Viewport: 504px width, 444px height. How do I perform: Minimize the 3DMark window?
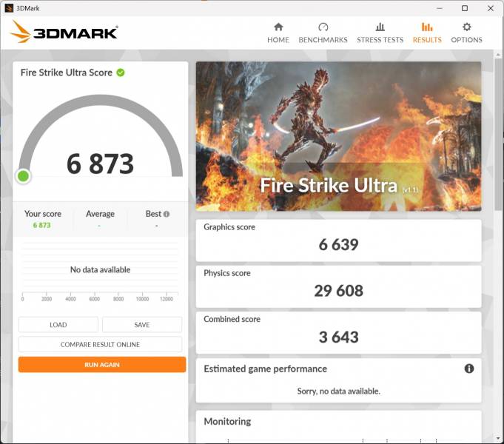[x=440, y=8]
